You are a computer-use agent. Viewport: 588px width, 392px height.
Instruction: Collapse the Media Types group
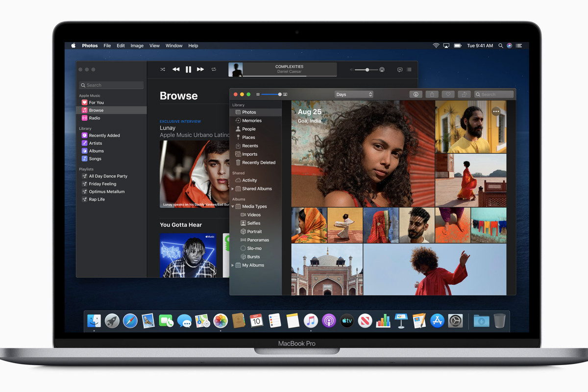point(233,207)
